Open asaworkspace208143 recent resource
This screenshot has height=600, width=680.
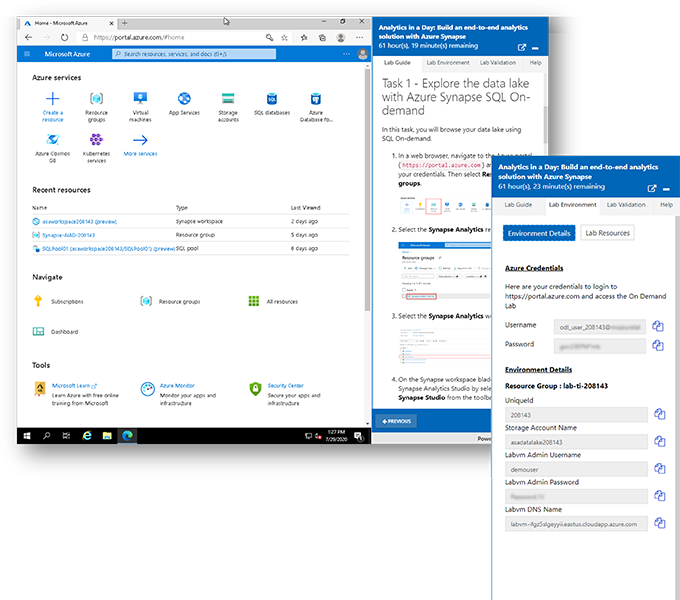(x=79, y=222)
